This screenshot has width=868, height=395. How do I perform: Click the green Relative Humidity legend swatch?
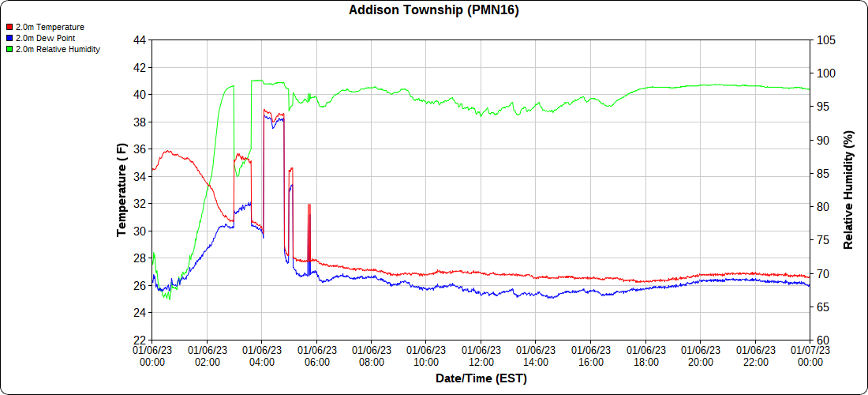9,49
